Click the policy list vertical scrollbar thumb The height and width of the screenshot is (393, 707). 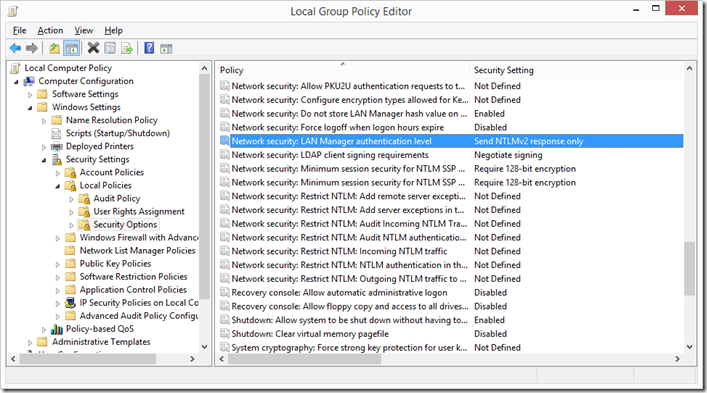point(689,269)
